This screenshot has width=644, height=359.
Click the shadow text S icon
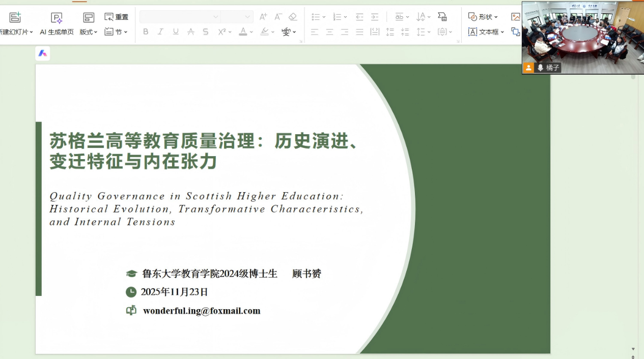click(206, 32)
